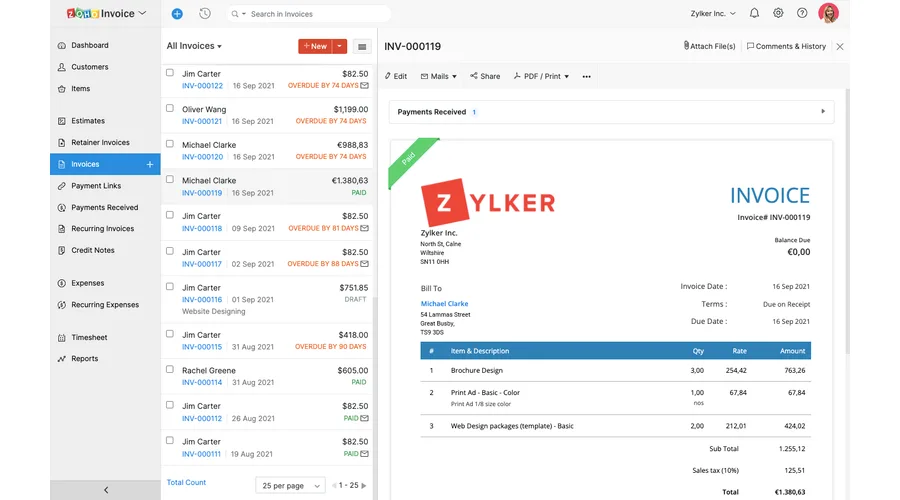This screenshot has height=500, width=900.
Task: Tick checkbox for INV-000122 Jim Carter
Action: pyautogui.click(x=170, y=73)
